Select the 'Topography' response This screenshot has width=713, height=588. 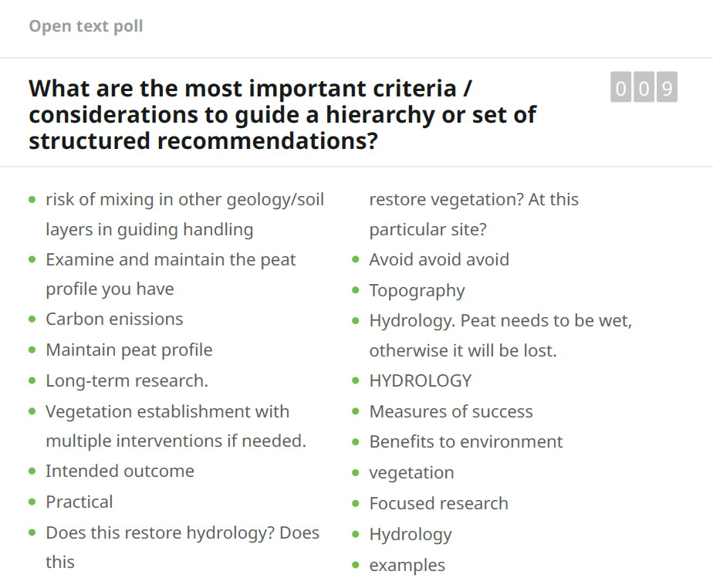tap(417, 290)
